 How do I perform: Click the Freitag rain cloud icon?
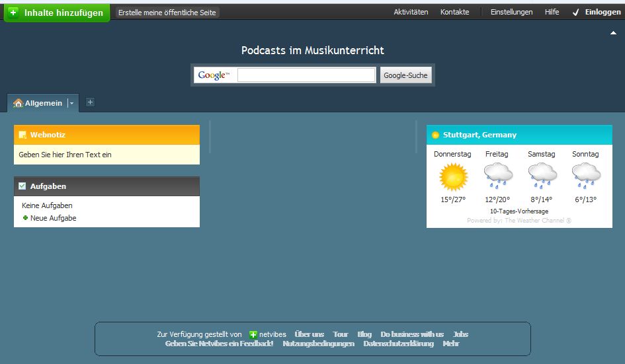point(498,176)
